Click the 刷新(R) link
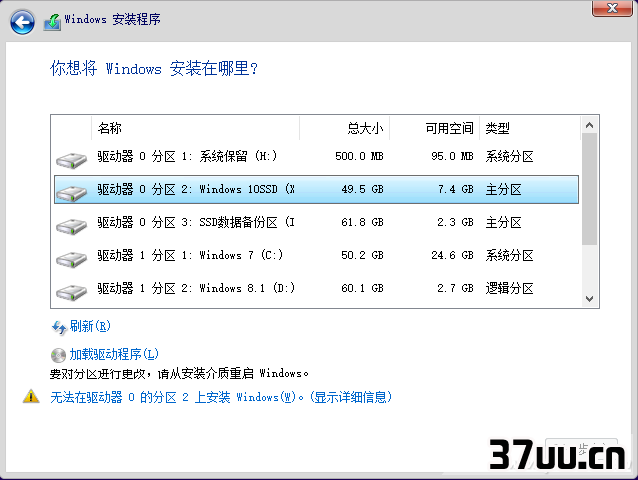638x480 pixels. point(90,326)
